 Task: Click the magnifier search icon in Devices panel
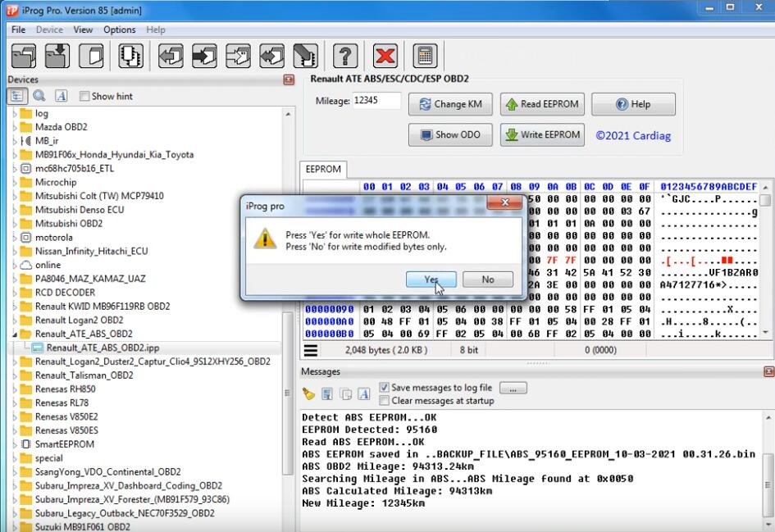coord(39,96)
